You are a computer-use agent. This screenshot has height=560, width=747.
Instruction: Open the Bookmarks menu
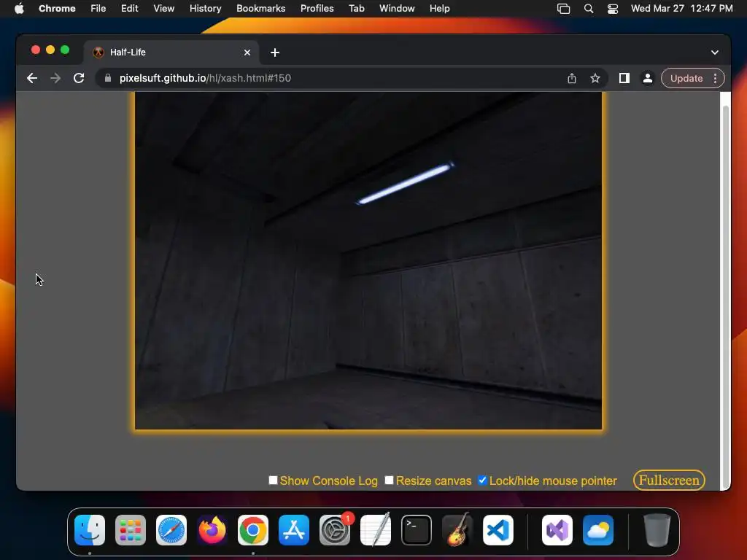[260, 8]
